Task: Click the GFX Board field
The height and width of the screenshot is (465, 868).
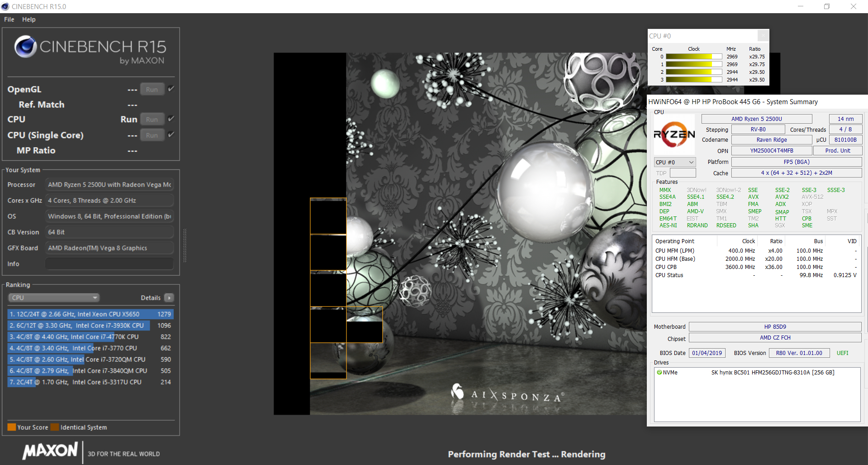Action: (x=109, y=248)
